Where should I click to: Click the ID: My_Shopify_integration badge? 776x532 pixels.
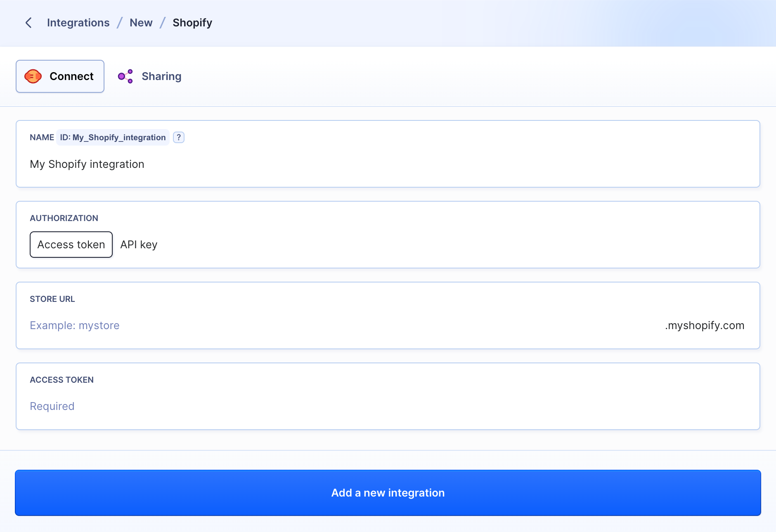(113, 137)
